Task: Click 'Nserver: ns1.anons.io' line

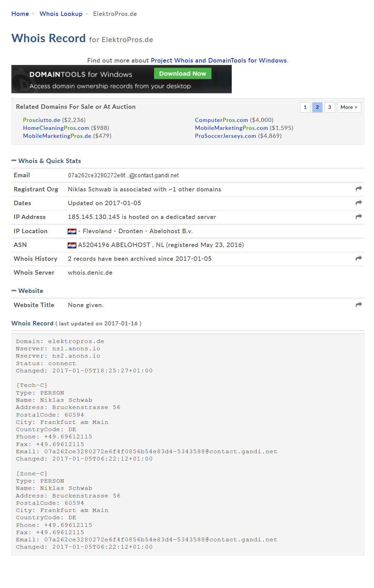Action: tap(58, 349)
